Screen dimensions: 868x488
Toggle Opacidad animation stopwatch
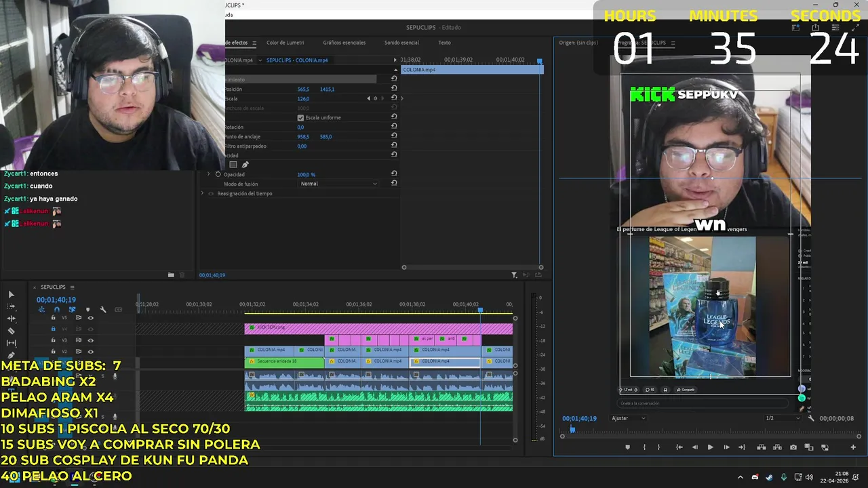point(218,174)
